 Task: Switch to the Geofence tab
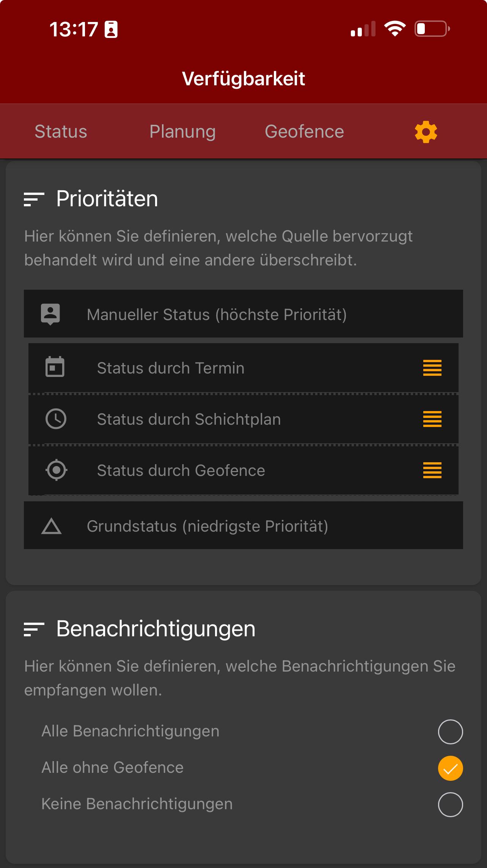304,132
